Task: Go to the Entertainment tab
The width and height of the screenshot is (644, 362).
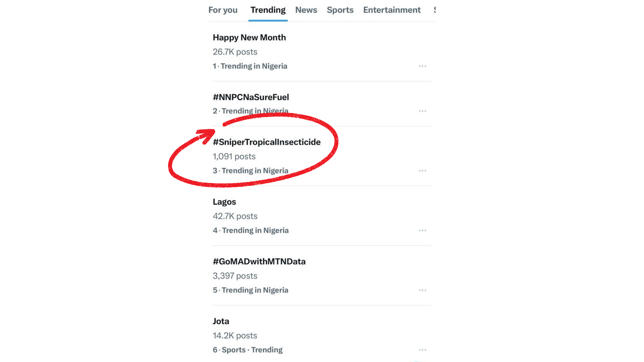Action: 392,10
